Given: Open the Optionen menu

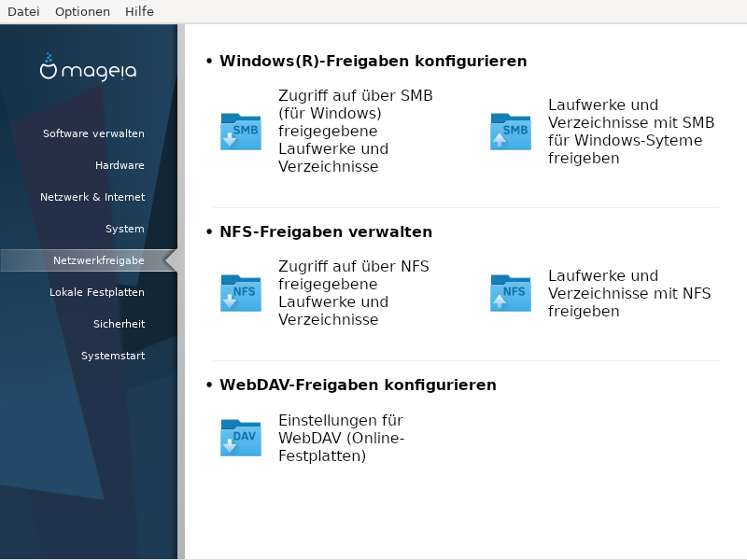Looking at the screenshot, I should point(82,11).
